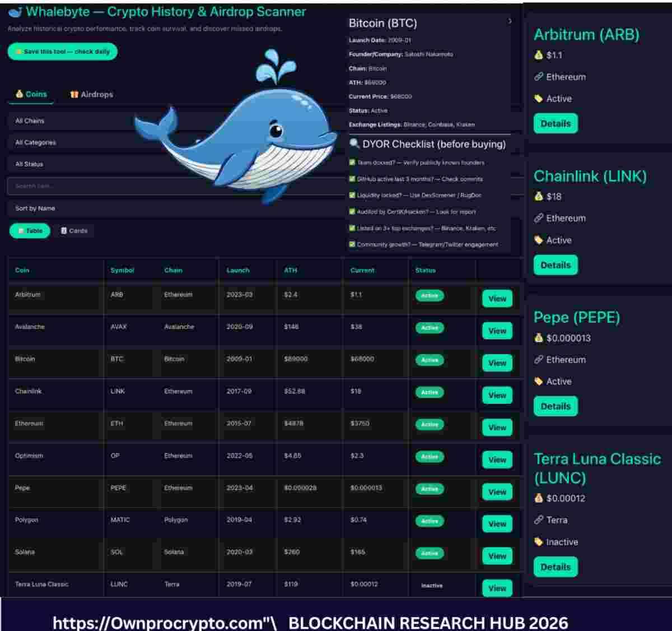Click View on the Optimism row

tap(497, 460)
